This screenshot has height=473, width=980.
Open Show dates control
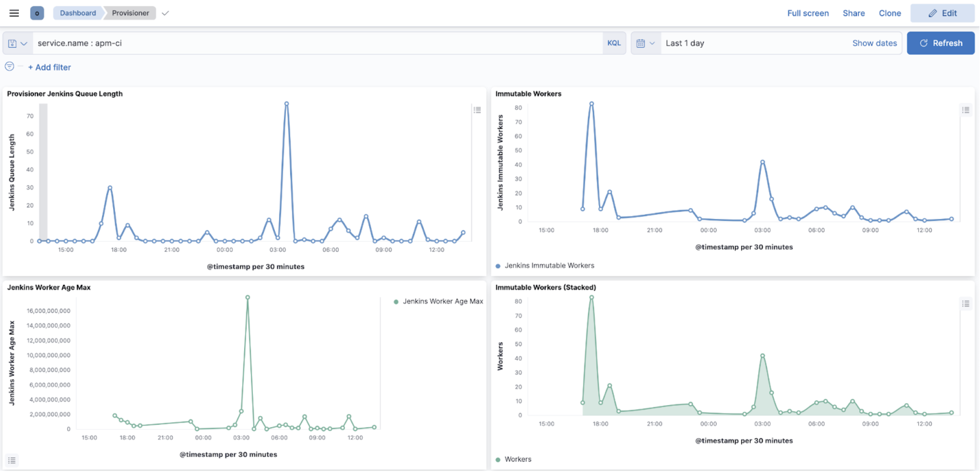coord(874,43)
